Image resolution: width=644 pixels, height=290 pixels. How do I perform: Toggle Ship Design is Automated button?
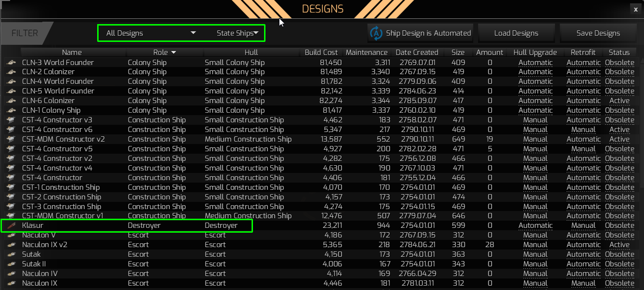pyautogui.click(x=420, y=33)
